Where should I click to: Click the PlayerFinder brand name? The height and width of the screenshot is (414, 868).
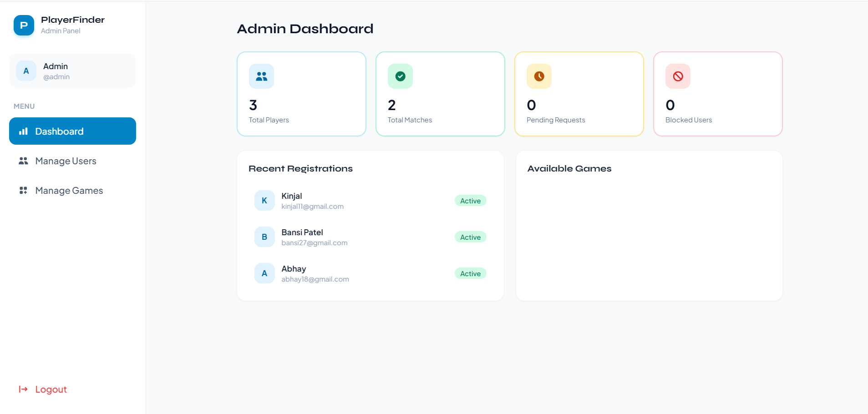point(73,20)
